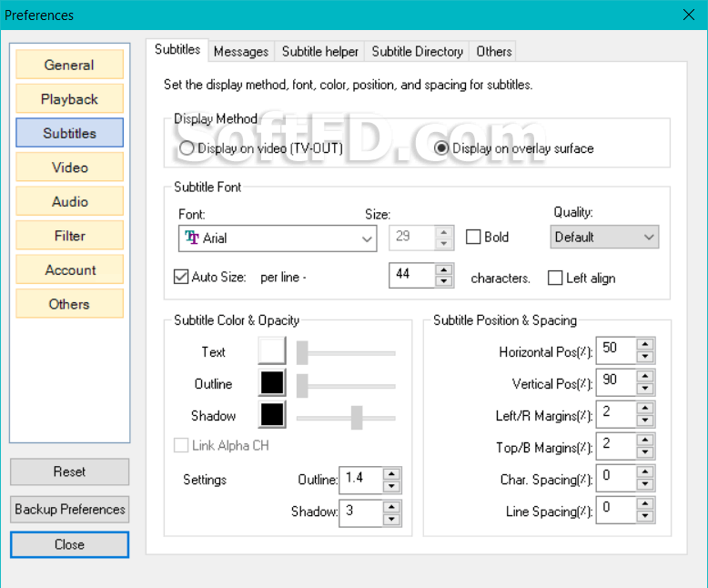Screen dimensions: 708x588
Task: Click the Reset button
Action: tap(69, 471)
